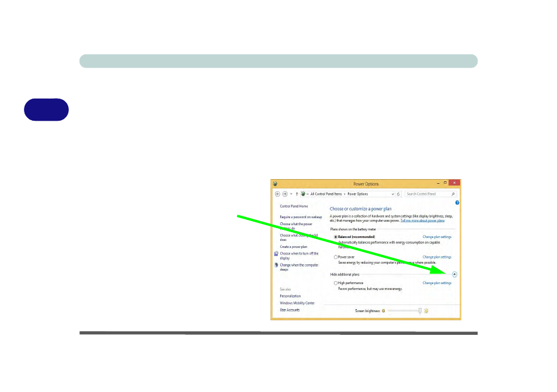Click the Power Options title bar icon

(x=275, y=184)
